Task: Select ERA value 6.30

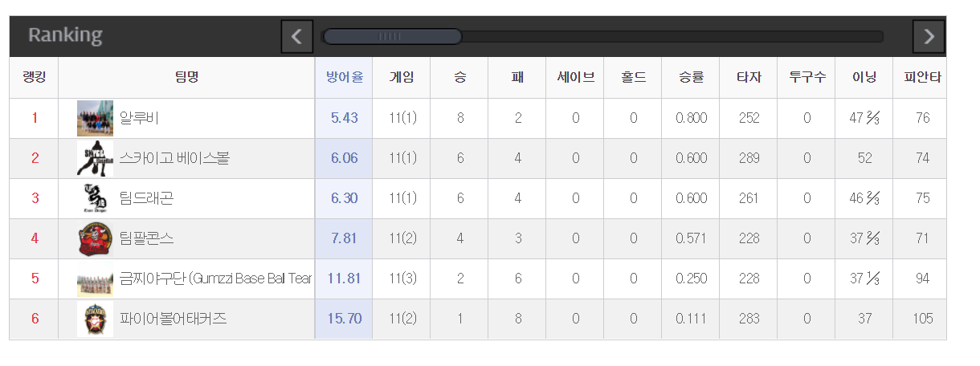Action: click(344, 198)
